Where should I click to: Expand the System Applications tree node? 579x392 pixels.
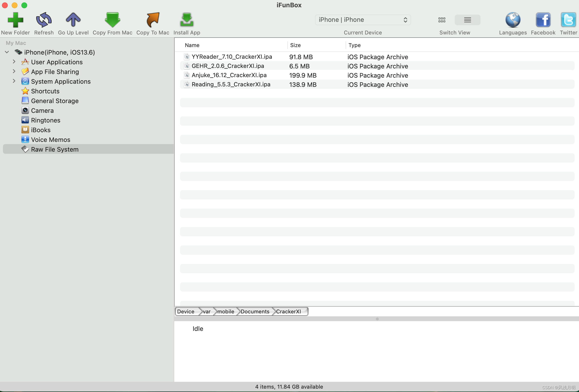click(14, 81)
